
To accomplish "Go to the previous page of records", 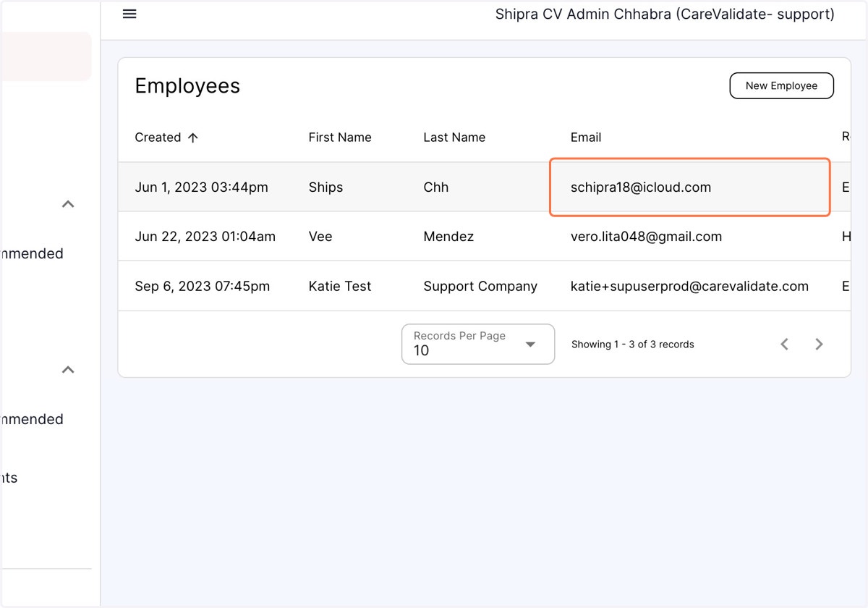I will 785,345.
